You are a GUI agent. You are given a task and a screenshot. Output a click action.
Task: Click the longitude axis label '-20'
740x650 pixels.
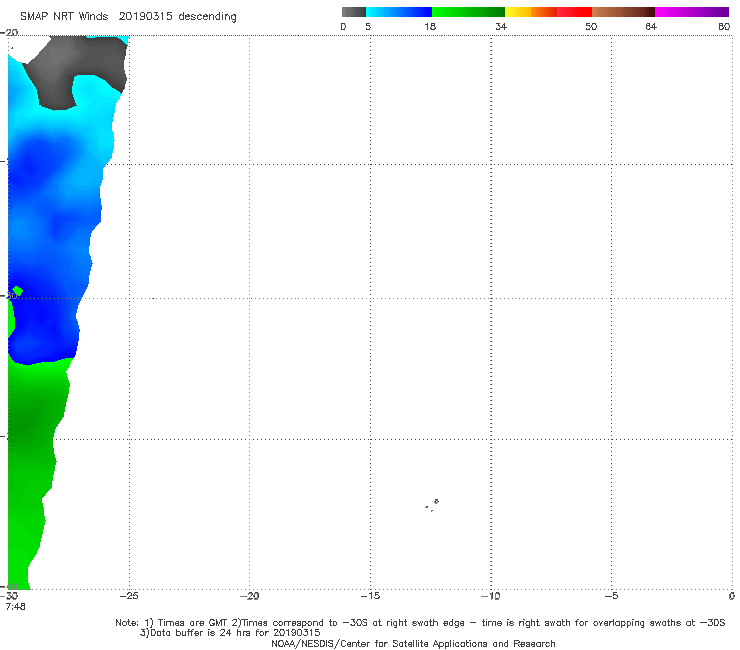coord(249,596)
